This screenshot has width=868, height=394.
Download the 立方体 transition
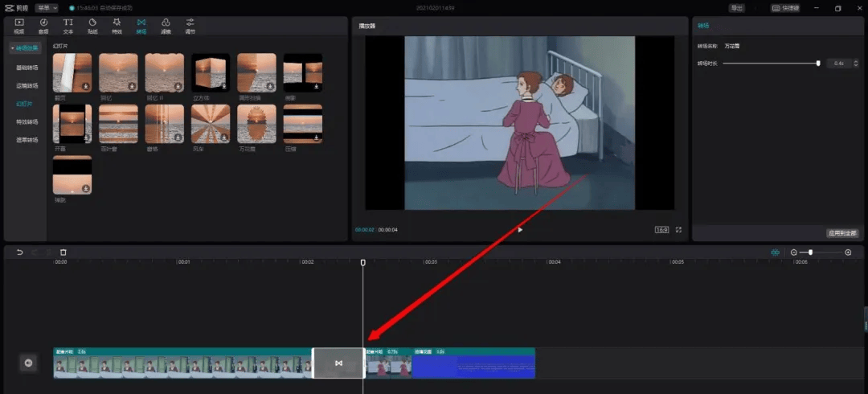coord(224,87)
